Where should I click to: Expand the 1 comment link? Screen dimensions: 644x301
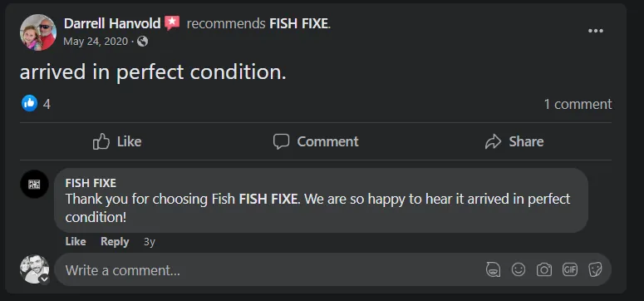coord(578,104)
